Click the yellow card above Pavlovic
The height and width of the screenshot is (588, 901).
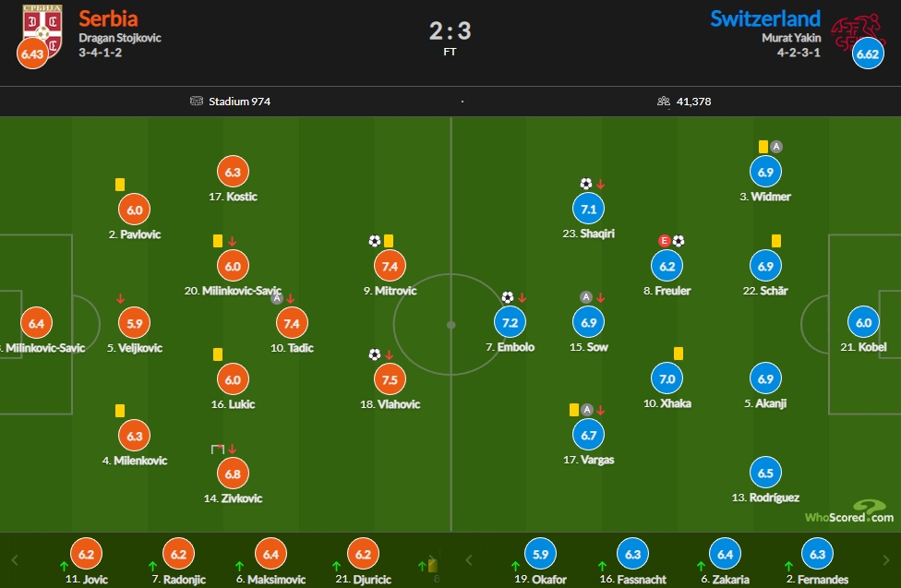119,185
